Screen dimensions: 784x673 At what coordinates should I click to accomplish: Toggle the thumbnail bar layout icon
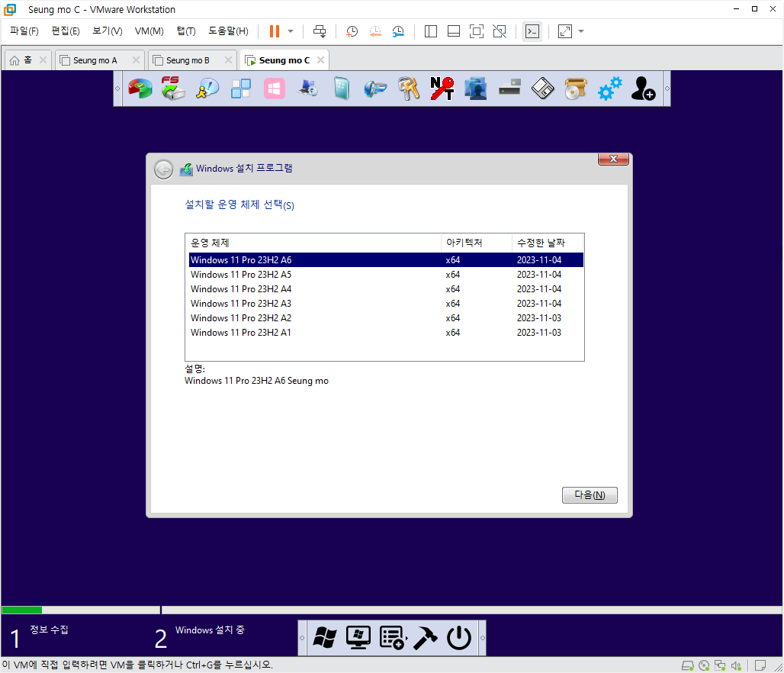point(454,31)
